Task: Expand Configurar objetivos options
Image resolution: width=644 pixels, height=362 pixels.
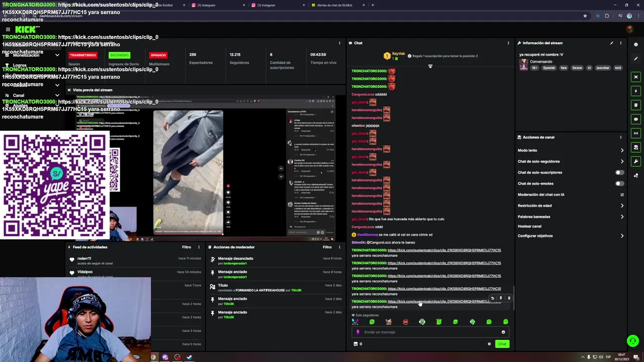Action: [x=622, y=236]
